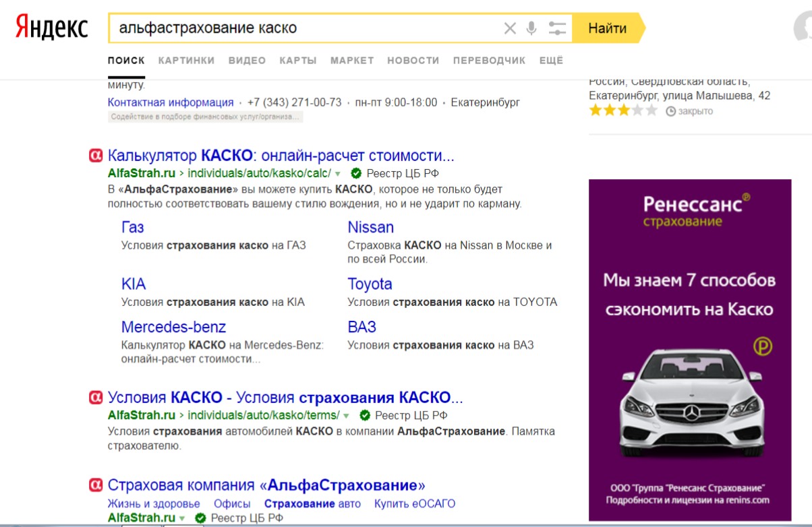Screen dimensions: 812x527
Task: Click the Yandex logo
Action: coord(52,28)
